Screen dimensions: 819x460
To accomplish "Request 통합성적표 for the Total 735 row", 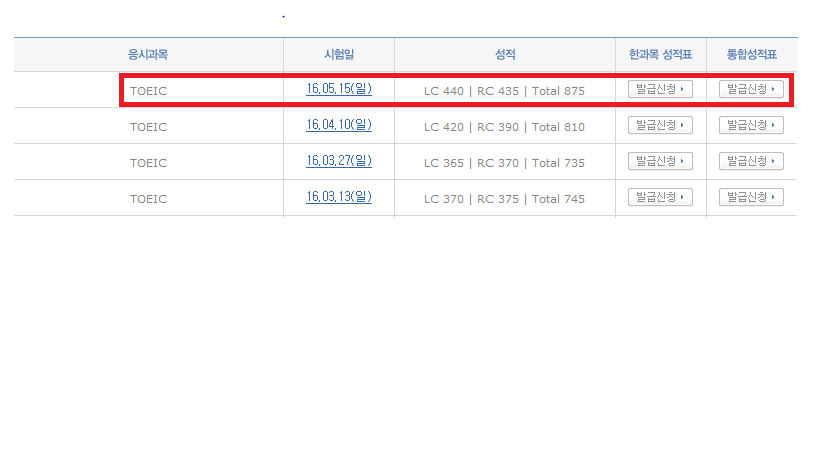I will click(x=751, y=161).
